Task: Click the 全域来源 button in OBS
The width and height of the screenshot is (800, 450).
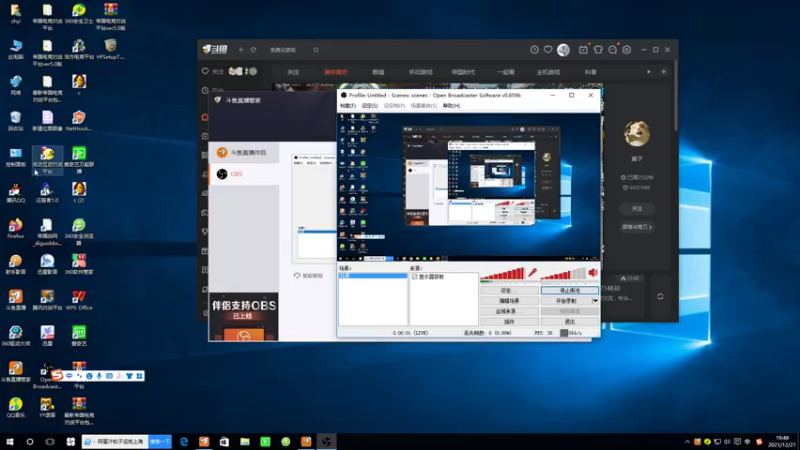Action: coord(509,311)
